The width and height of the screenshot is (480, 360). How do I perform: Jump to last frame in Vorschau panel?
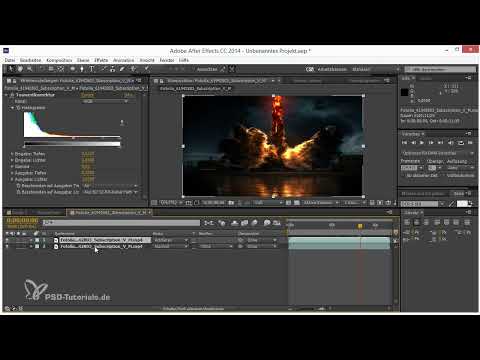[x=440, y=143]
